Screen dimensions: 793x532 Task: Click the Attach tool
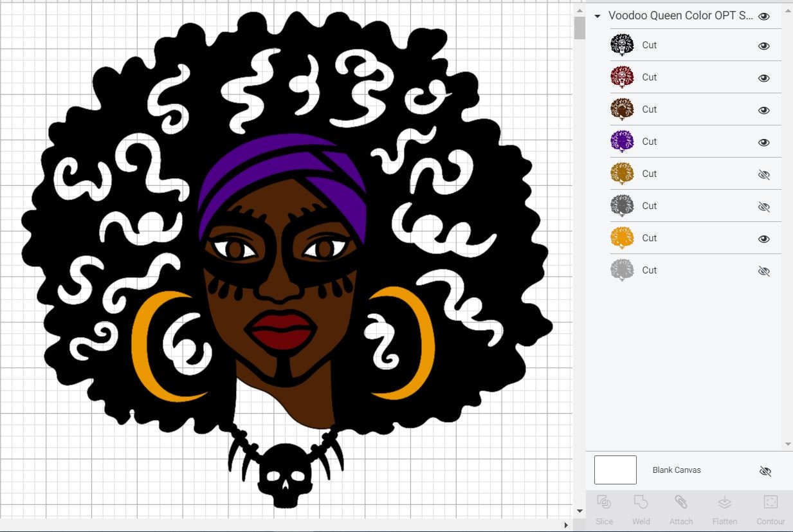point(681,510)
